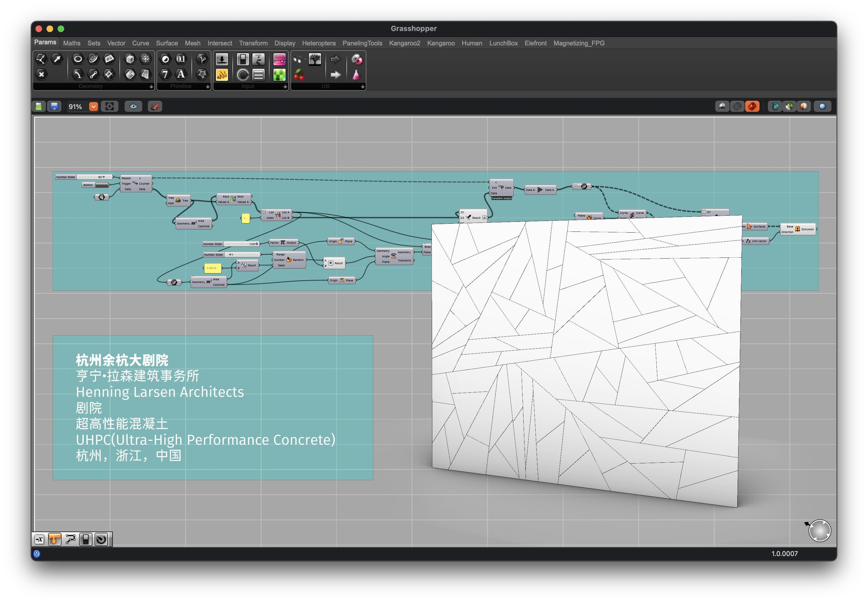The image size is (868, 602).
Task: Click the Extrusion component node
Action: pos(797,229)
